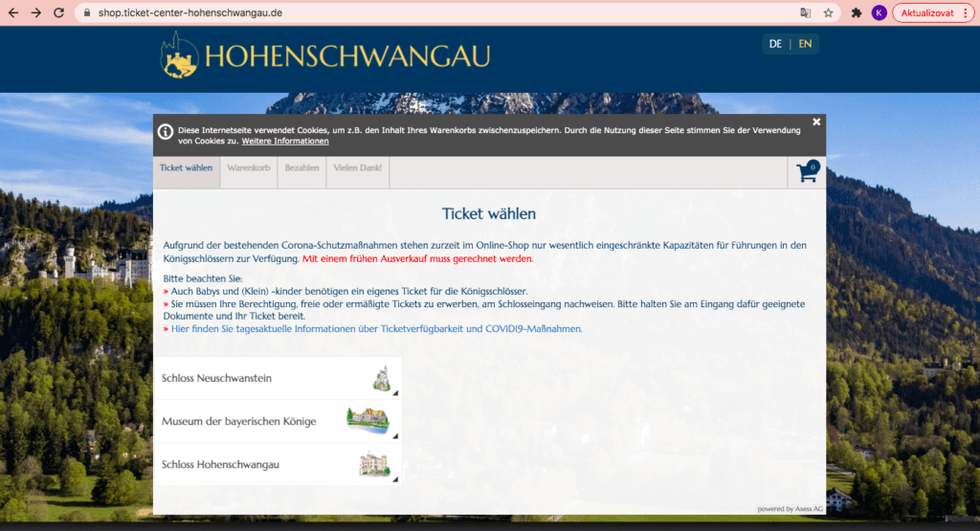Open the browser extensions puzzle icon

tap(856, 13)
